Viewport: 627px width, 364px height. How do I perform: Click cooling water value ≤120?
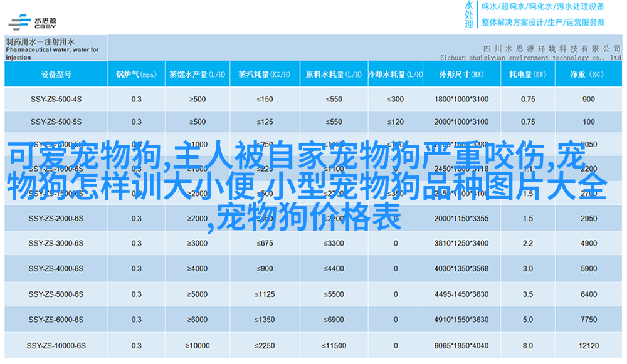[395, 122]
